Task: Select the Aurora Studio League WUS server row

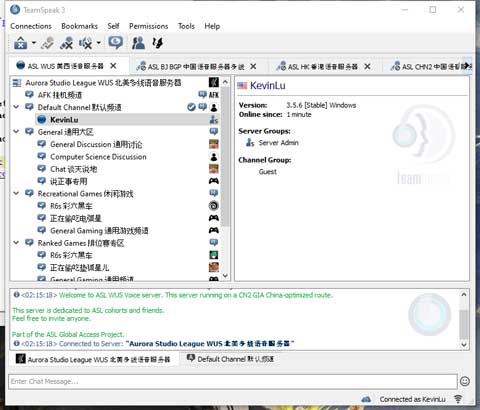Action: (x=115, y=82)
